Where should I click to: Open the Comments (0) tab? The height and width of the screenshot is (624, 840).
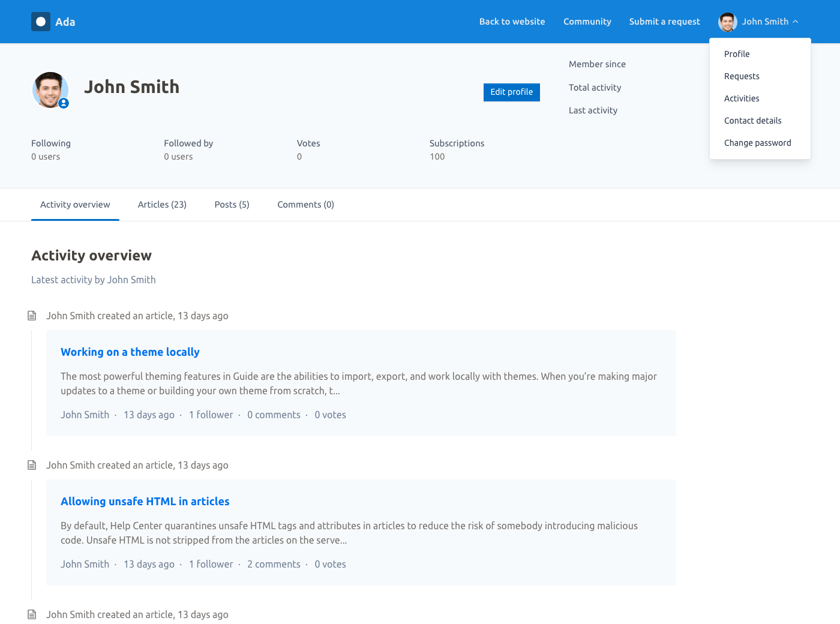coord(305,205)
